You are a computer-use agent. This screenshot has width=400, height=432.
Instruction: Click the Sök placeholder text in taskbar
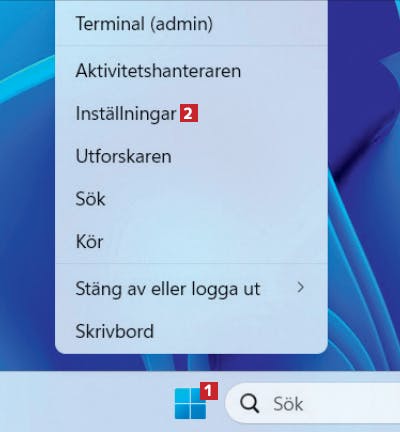[288, 404]
